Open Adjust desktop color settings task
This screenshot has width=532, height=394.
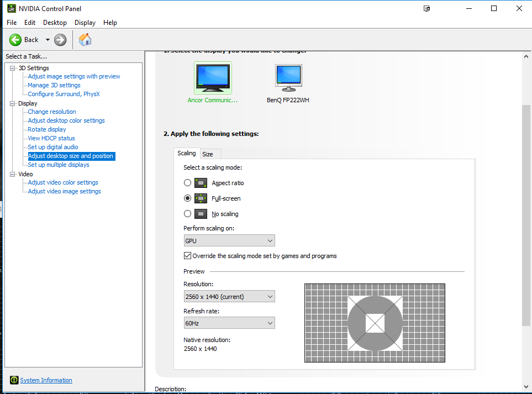click(66, 120)
